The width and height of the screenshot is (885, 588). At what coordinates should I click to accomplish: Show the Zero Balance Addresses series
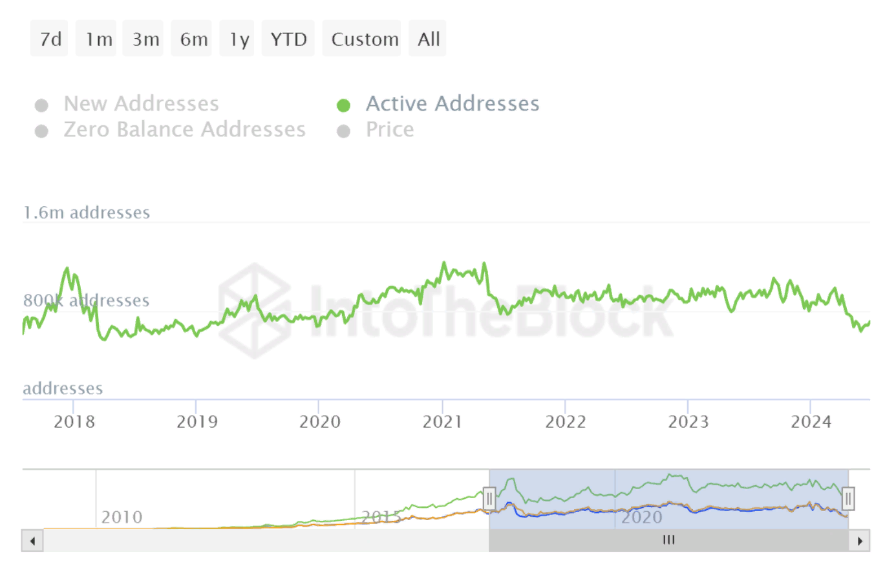click(184, 130)
